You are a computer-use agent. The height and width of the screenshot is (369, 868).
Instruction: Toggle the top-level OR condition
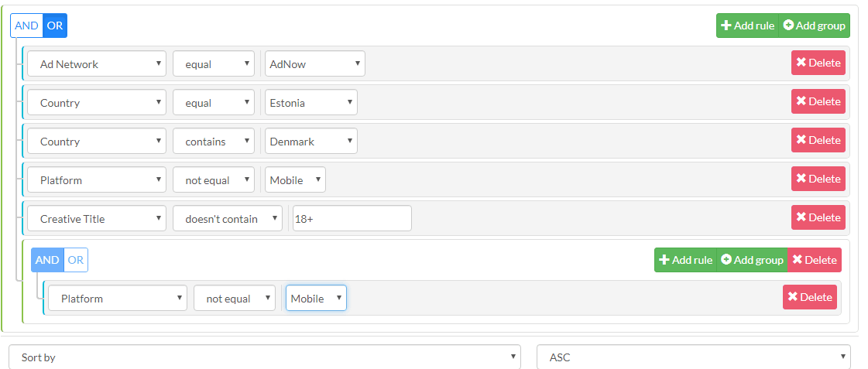pos(55,26)
